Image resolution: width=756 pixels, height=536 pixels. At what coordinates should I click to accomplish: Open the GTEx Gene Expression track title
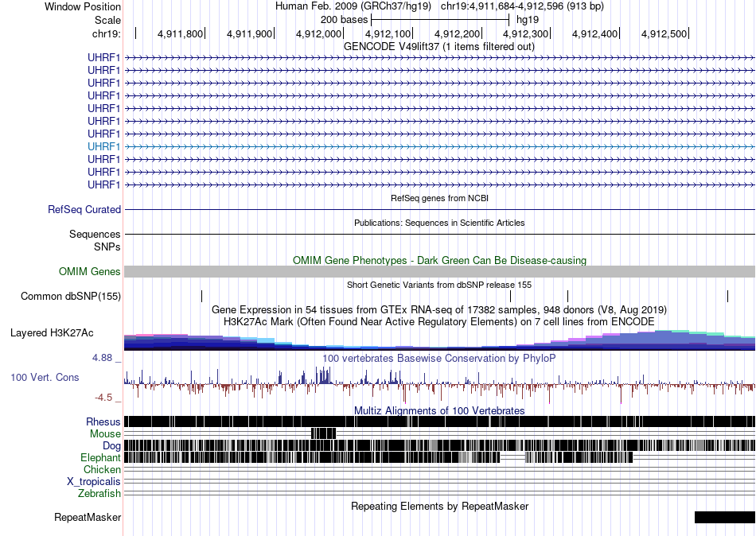click(439, 309)
